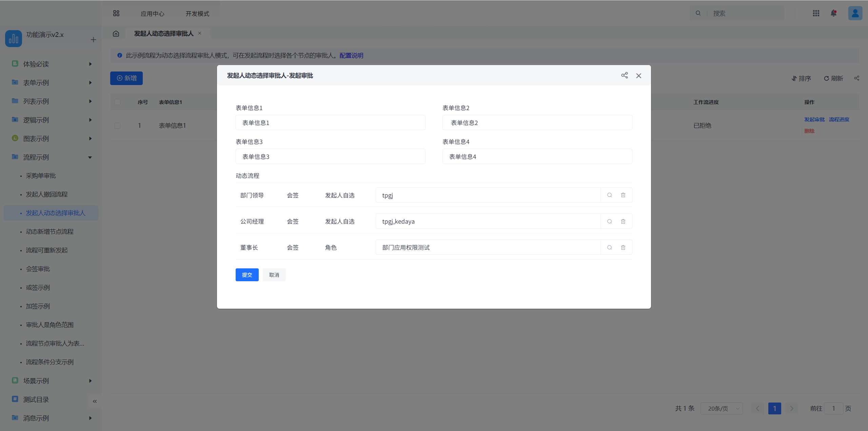Delete approvers in 公司经理 row via trash icon
This screenshot has height=431, width=868.
(623, 221)
